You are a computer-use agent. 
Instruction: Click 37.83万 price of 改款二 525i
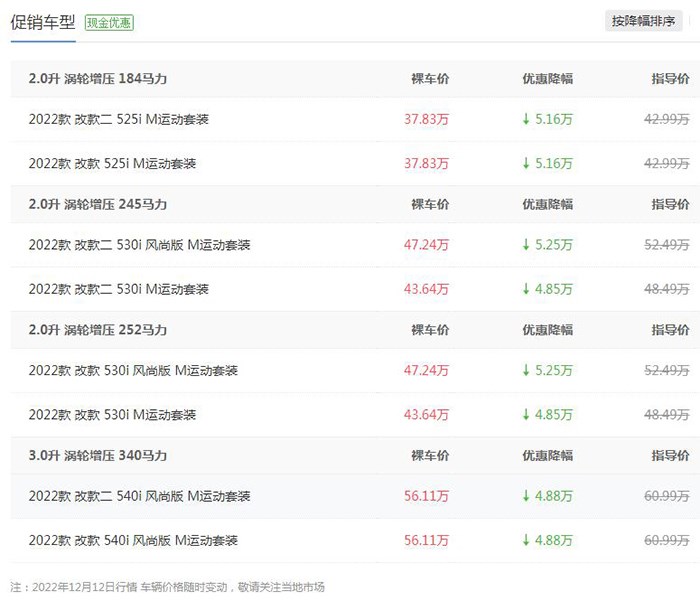coord(426,119)
